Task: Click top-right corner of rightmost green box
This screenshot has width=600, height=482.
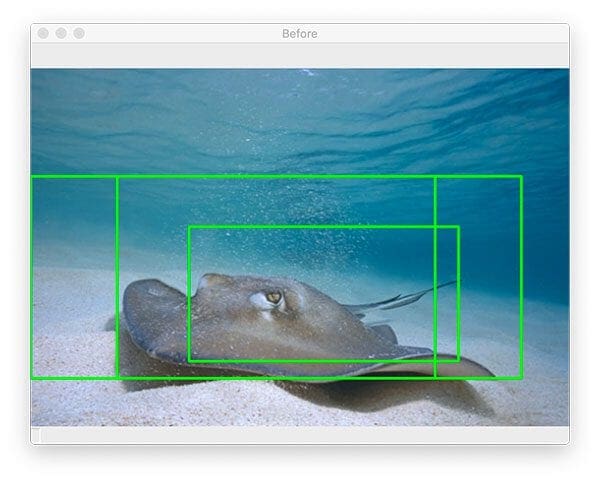Action: 521,177
